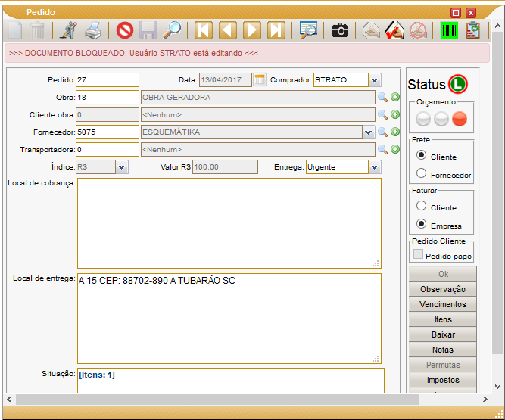505x420 pixels.
Task: Save with the floppy disk icon
Action: pos(148,30)
